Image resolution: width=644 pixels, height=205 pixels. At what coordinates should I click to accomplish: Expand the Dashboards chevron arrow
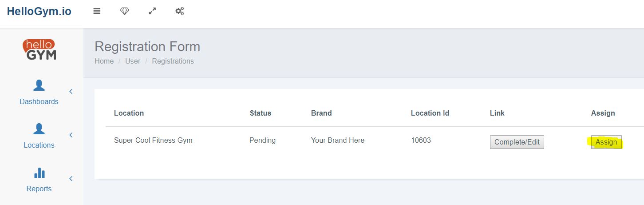[71, 92]
